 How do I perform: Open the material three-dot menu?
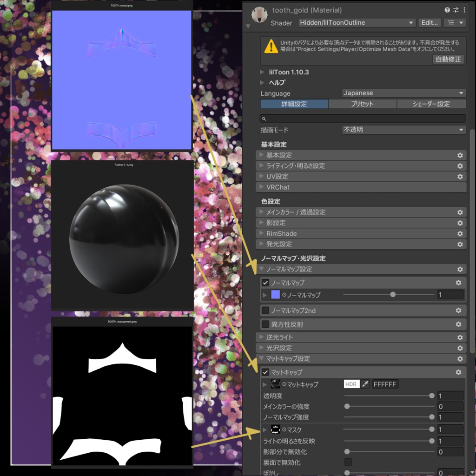click(x=464, y=10)
